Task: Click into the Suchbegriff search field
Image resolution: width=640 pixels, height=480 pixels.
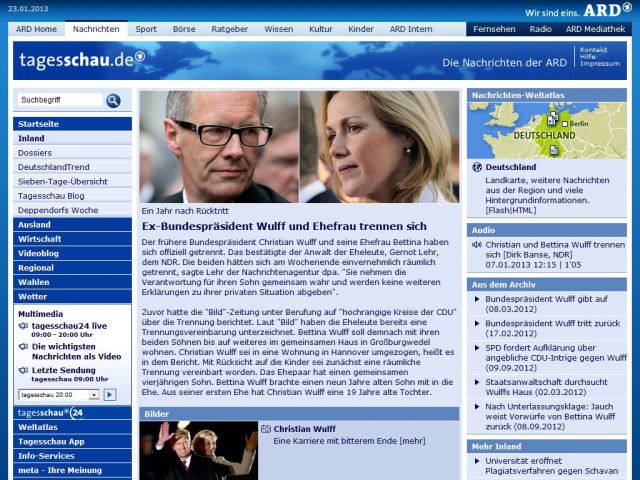Action: coord(60,100)
